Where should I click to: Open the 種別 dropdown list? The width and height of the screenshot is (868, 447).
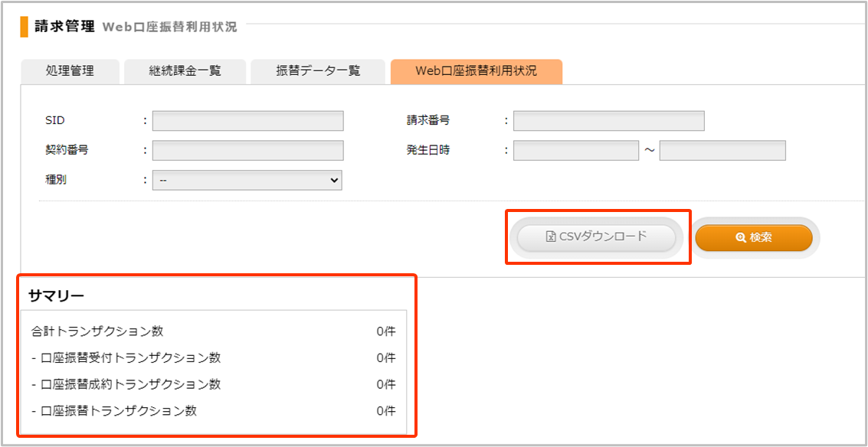point(247,180)
